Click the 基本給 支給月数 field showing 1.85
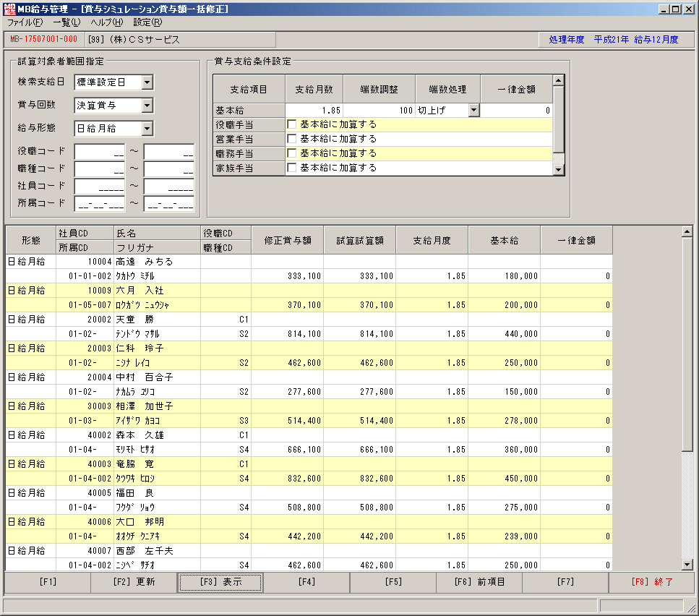Screen dimensions: 699x616 314,110
